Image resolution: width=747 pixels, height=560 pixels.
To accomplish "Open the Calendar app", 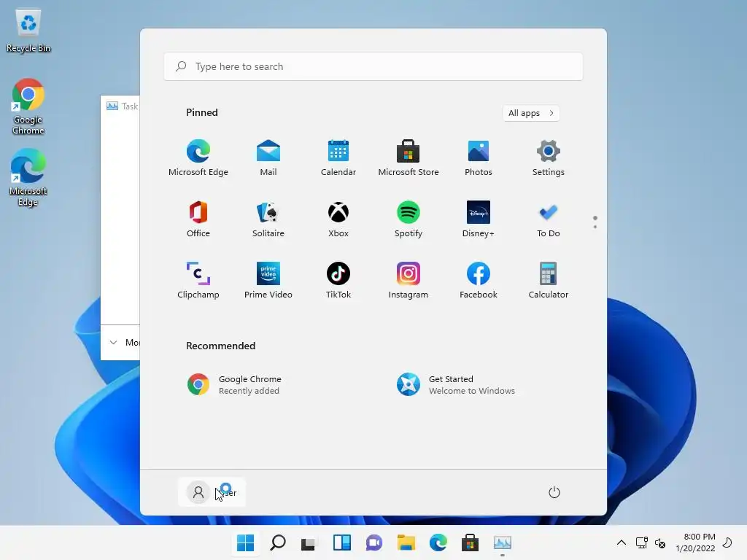I will click(x=338, y=158).
